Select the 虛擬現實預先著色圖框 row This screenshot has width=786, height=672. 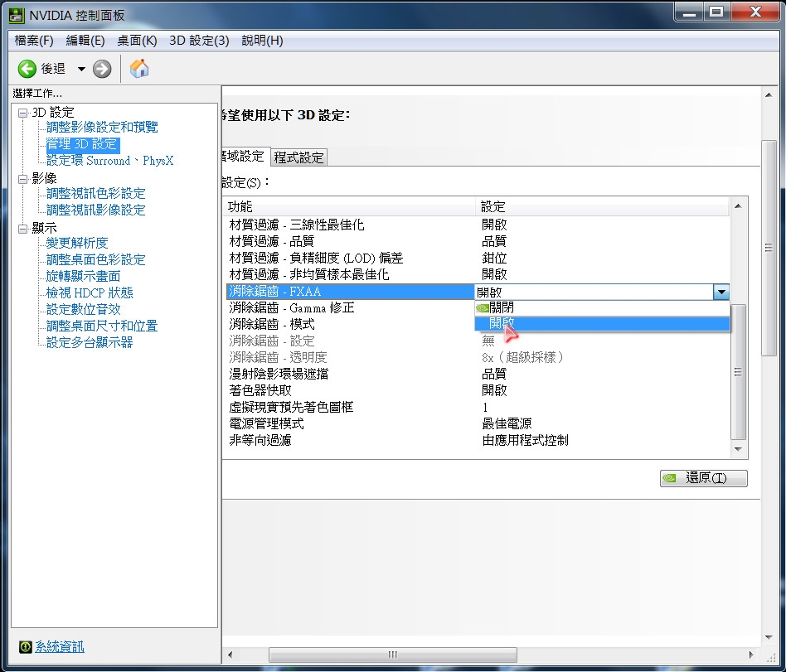point(478,407)
